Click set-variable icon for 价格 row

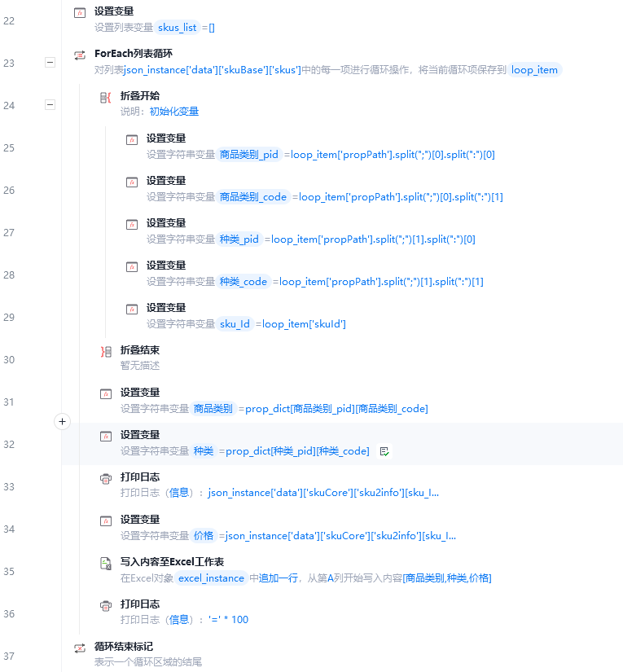point(105,520)
